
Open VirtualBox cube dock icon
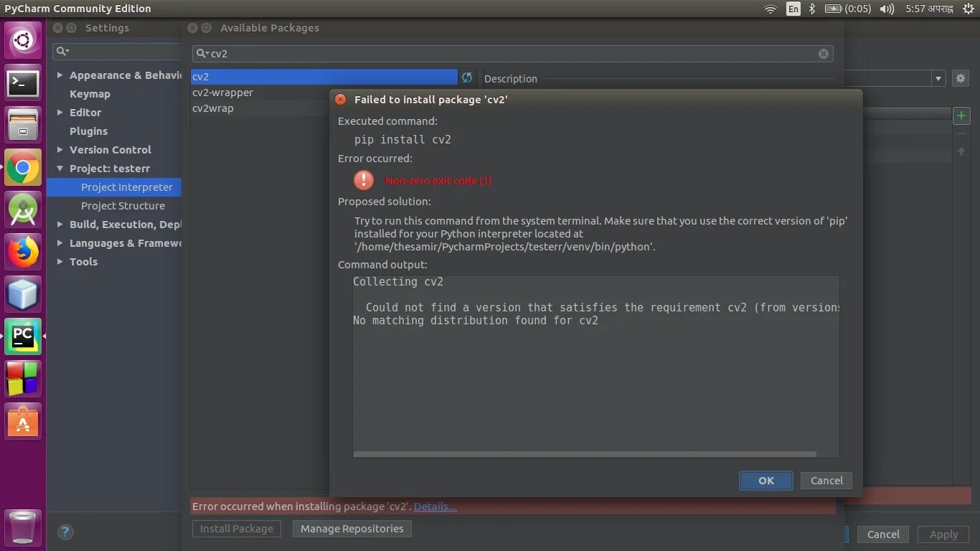(x=23, y=294)
